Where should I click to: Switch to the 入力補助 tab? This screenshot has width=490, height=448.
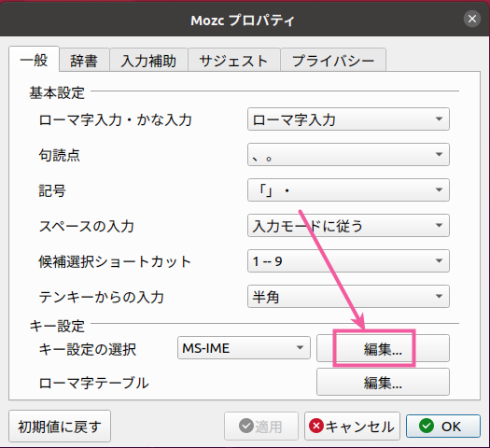[x=148, y=61]
